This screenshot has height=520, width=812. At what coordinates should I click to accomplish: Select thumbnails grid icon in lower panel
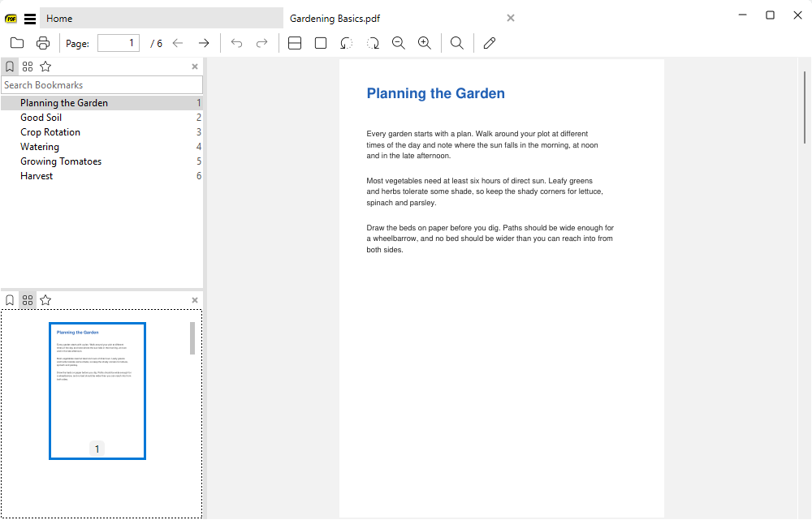pos(28,300)
